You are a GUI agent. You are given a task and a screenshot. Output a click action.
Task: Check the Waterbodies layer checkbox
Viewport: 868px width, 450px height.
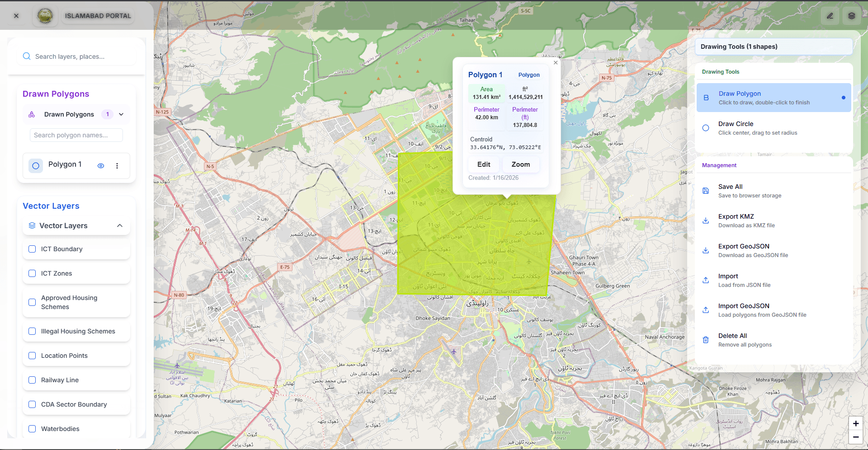(32, 429)
